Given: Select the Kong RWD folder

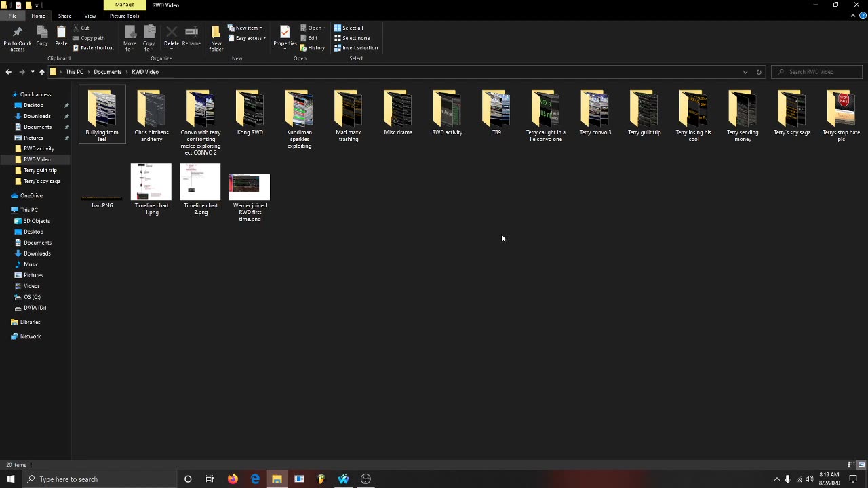Looking at the screenshot, I should click(x=250, y=112).
